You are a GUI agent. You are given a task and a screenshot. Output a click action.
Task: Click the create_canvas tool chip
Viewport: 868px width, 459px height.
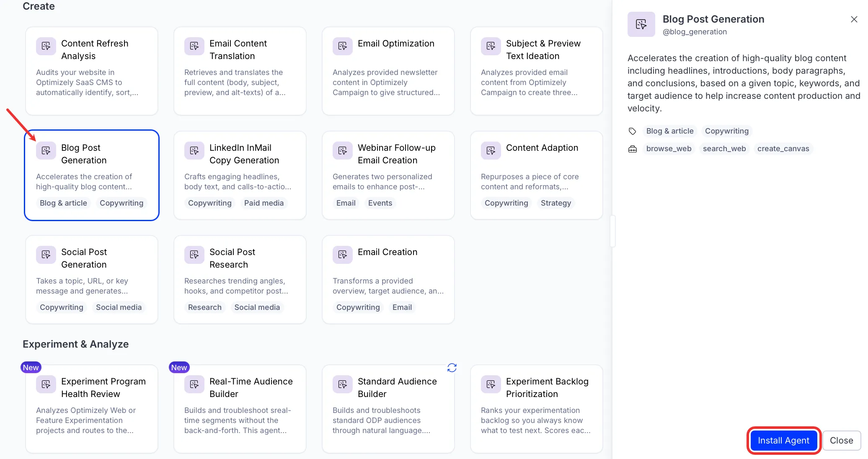coord(783,149)
